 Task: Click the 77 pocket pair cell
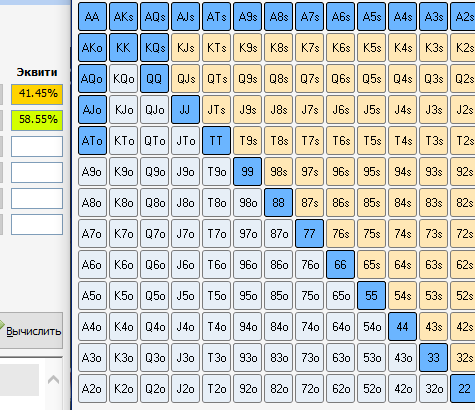click(309, 233)
